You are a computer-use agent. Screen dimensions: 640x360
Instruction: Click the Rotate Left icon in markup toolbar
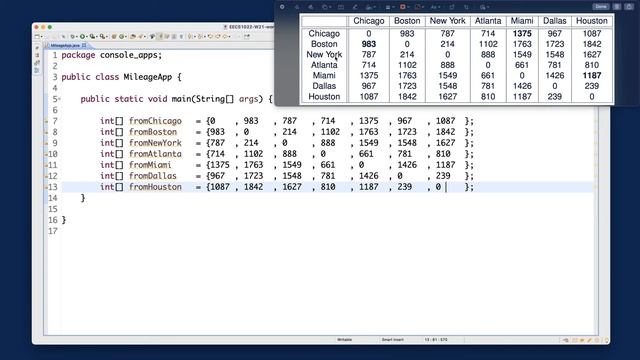click(452, 7)
